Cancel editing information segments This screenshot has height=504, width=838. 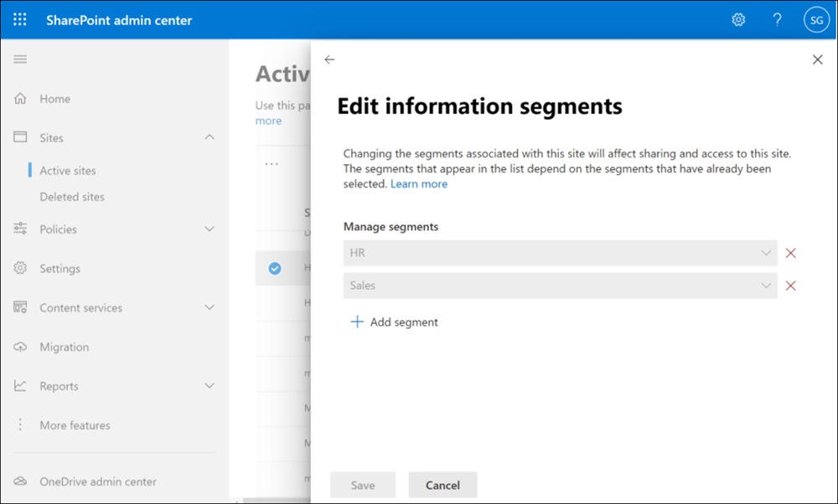pyautogui.click(x=442, y=485)
